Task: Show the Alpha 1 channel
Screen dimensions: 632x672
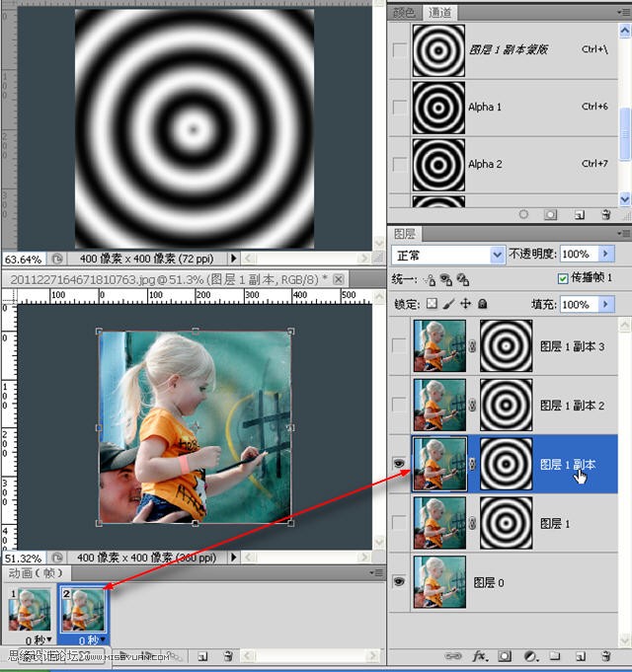Action: (x=400, y=108)
